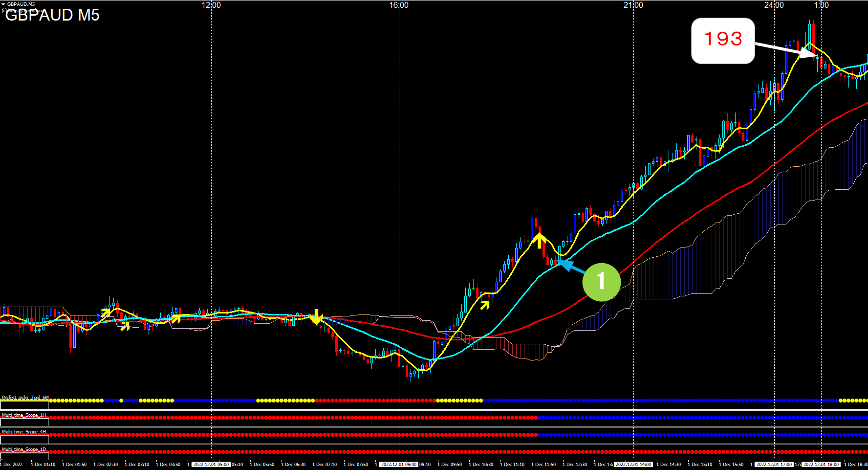Click the '1 Dec 11:10' axis label
This screenshot has width=868, height=470.
coord(512,465)
